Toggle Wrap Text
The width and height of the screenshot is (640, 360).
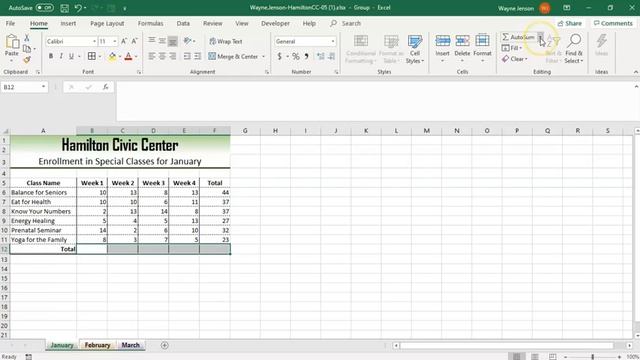tap(226, 41)
